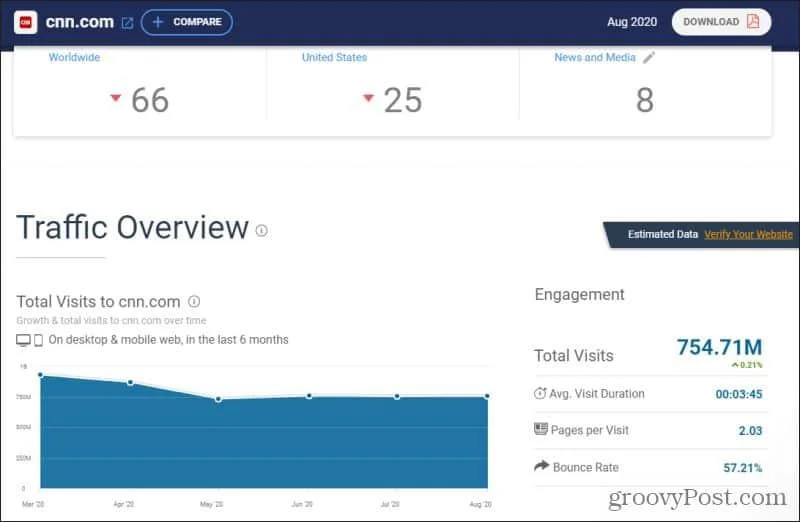Click the desktop device icon

tap(23, 340)
